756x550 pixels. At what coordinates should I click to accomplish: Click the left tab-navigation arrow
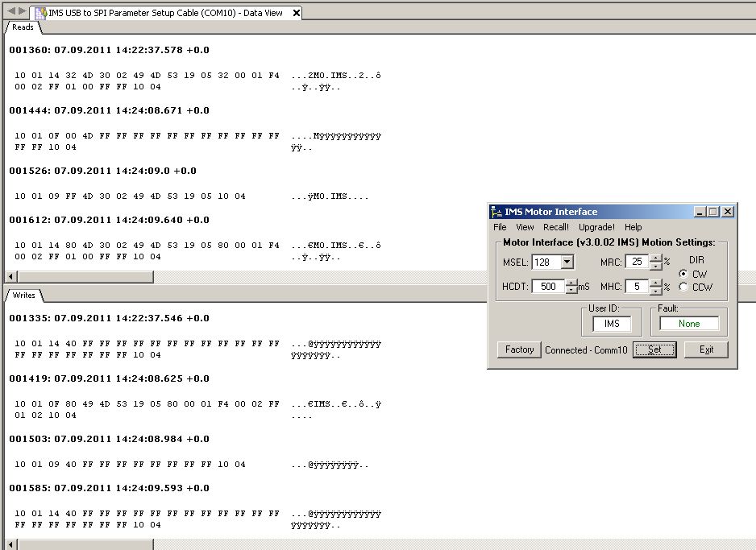tap(11, 10)
